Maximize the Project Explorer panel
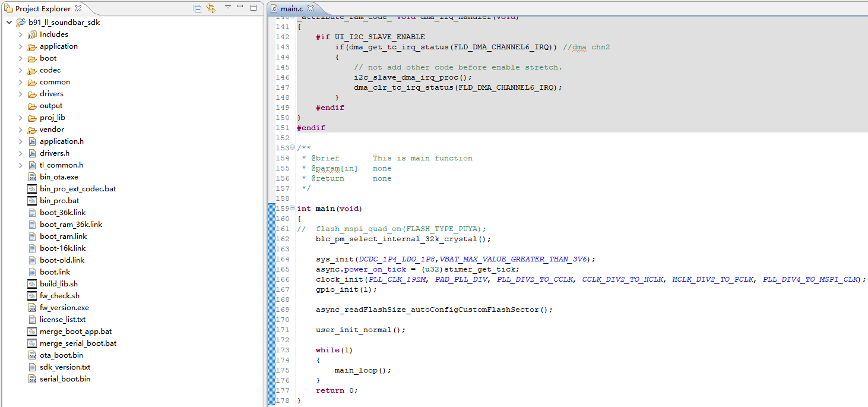The height and width of the screenshot is (407, 868). pyautogui.click(x=254, y=8)
